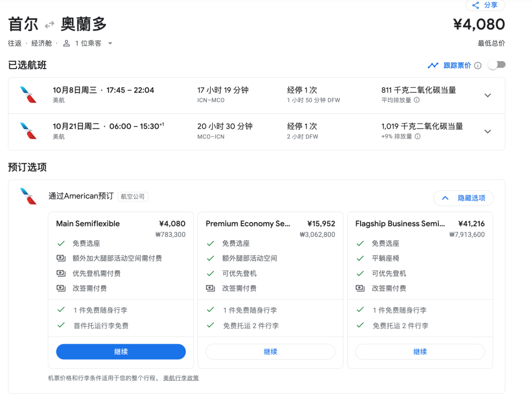Click the track prices trend-line icon
Viewport: 532px width, 399px height.
point(433,65)
